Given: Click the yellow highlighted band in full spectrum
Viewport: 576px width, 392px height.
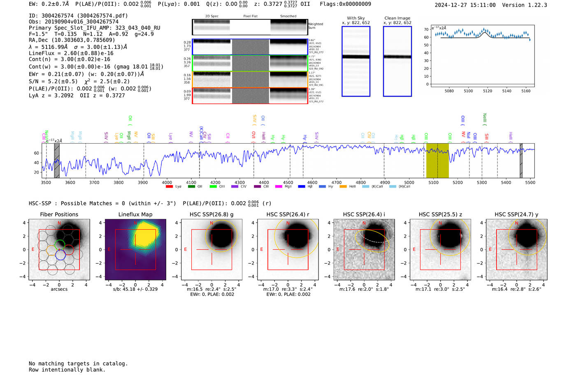Looking at the screenshot, I should click(x=437, y=161).
